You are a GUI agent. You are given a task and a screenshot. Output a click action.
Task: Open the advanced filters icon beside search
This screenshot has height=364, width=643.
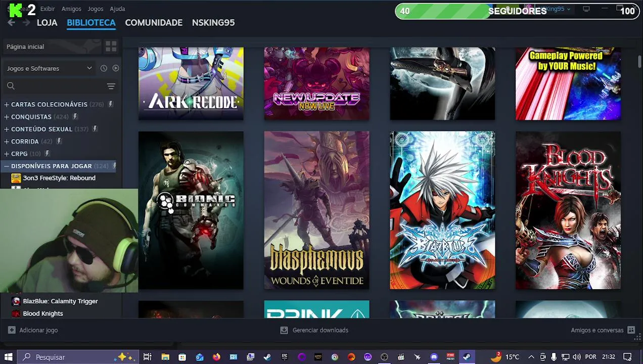click(x=111, y=86)
